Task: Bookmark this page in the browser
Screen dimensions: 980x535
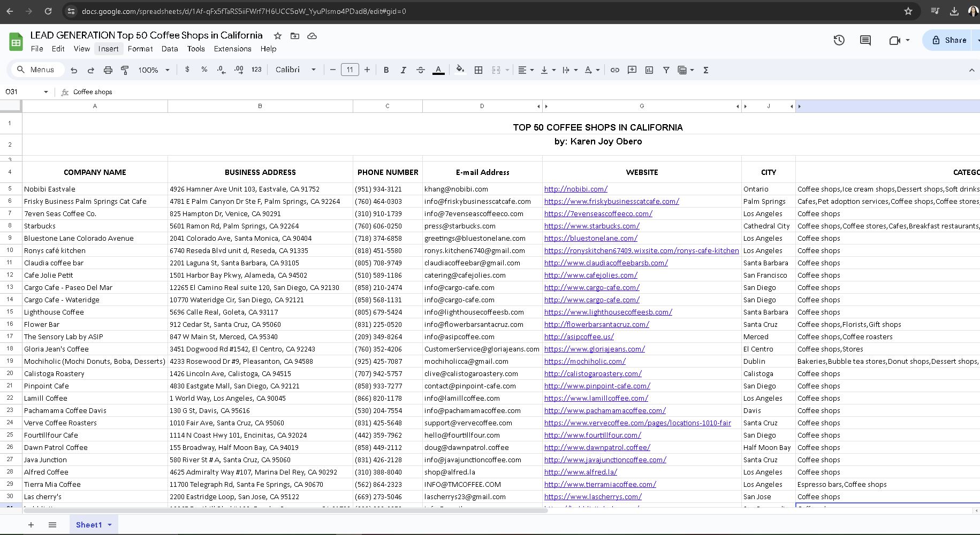Action: 908,11
